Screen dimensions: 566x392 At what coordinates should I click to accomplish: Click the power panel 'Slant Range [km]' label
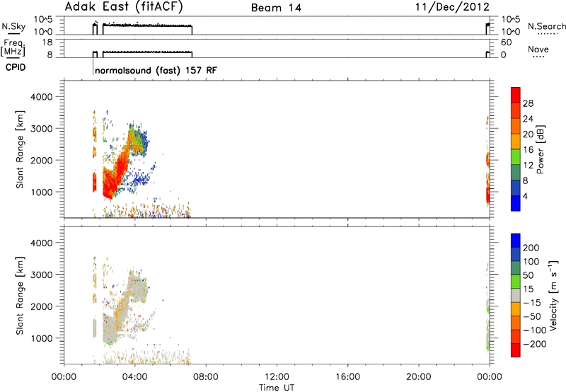[x=20, y=149]
